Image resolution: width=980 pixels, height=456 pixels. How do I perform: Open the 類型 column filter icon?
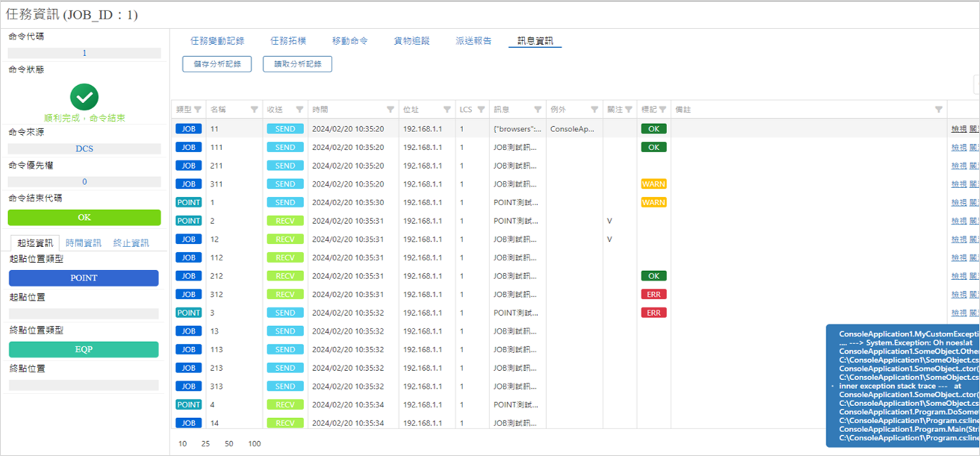(198, 110)
